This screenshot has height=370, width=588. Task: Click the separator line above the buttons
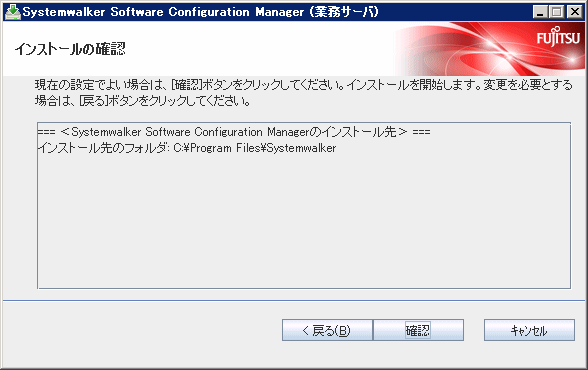(294, 300)
